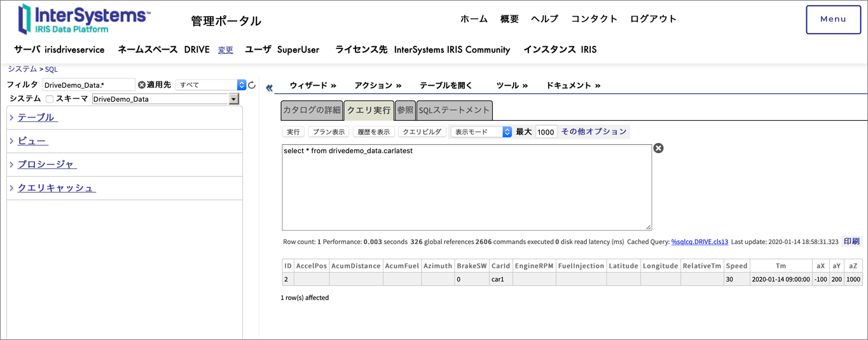Click inside the SQL query text area
Viewport: 868px width, 340px height.
click(467, 187)
